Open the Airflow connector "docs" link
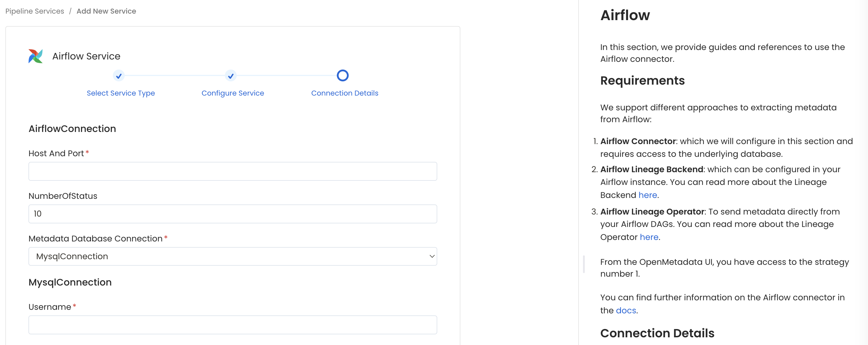This screenshot has height=345, width=868. click(x=626, y=310)
